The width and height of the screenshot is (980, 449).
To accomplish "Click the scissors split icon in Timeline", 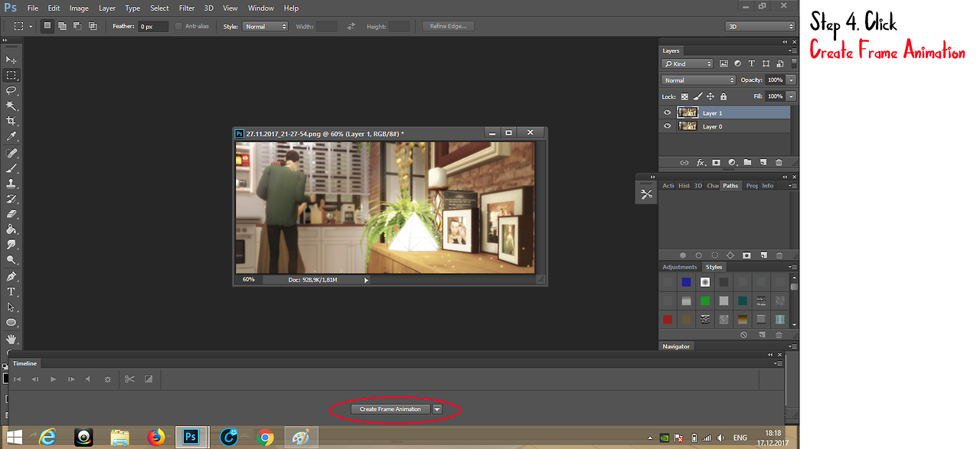I will (x=129, y=379).
